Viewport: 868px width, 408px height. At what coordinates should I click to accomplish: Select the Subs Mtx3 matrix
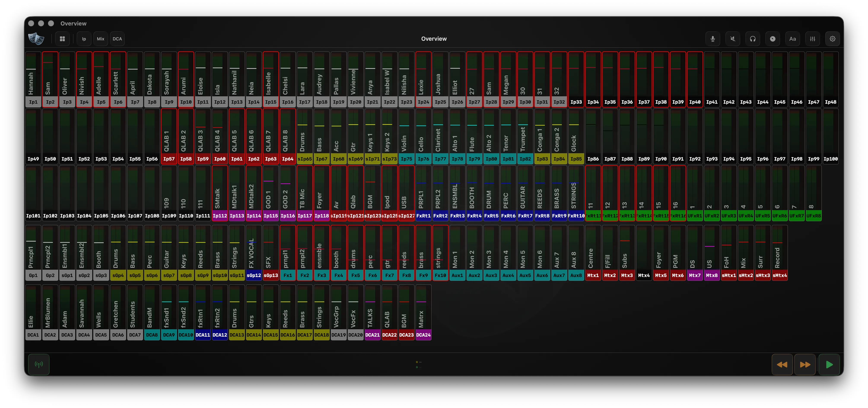click(x=627, y=253)
